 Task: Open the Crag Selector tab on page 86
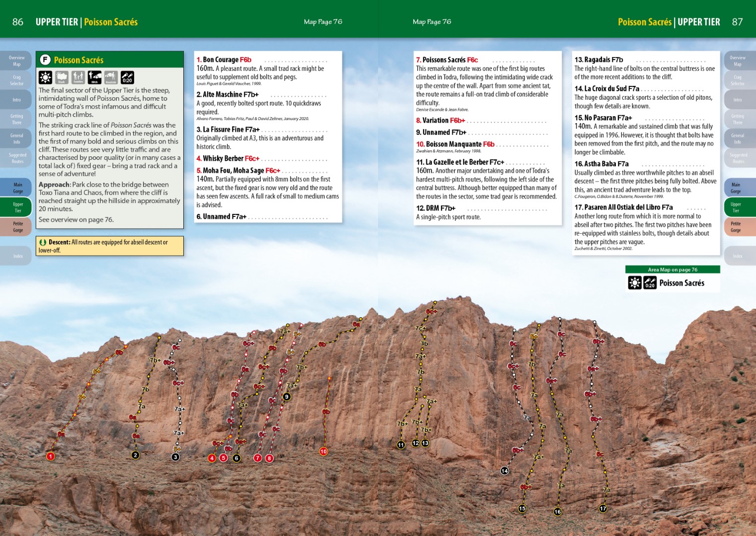pyautogui.click(x=16, y=80)
